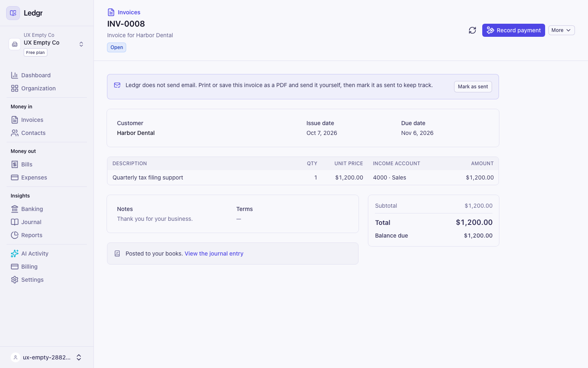Click the DESCRIPTION column header
588x368 pixels.
click(x=129, y=164)
